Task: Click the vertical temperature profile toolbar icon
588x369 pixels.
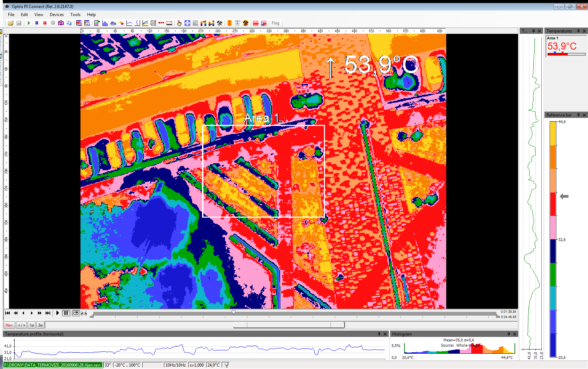Action: pos(137,23)
